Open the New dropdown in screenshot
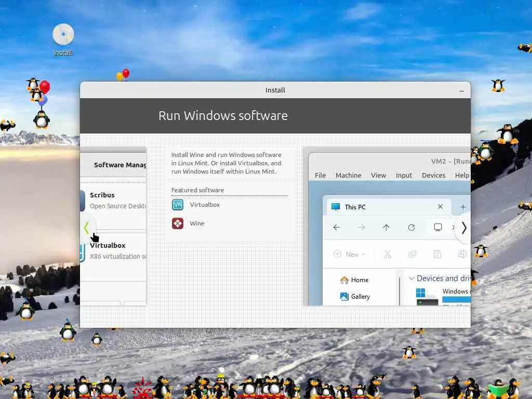Image resolution: width=532 pixels, height=399 pixels. click(x=349, y=254)
